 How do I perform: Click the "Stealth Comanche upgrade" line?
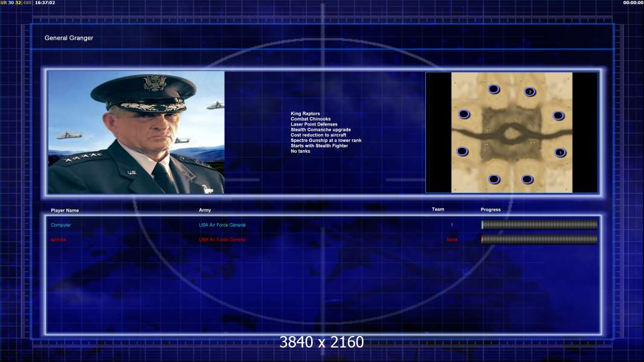(321, 130)
